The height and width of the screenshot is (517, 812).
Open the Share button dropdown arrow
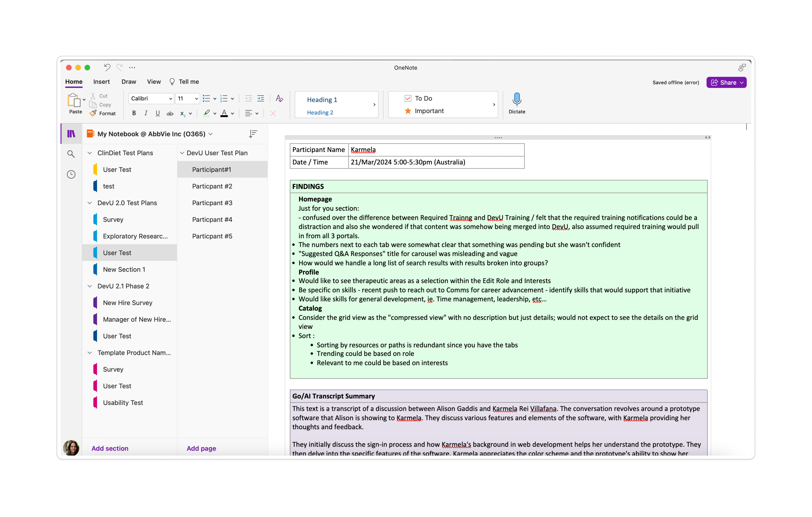(x=742, y=83)
